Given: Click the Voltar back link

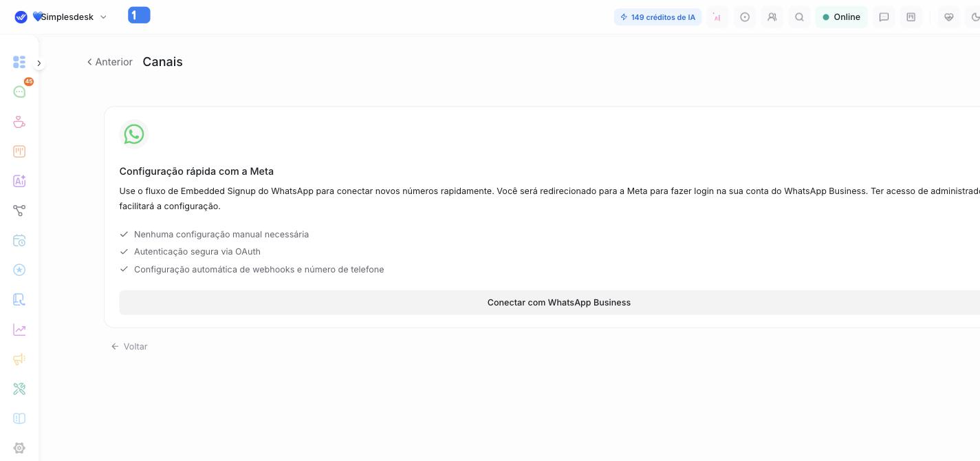Looking at the screenshot, I should pyautogui.click(x=129, y=347).
